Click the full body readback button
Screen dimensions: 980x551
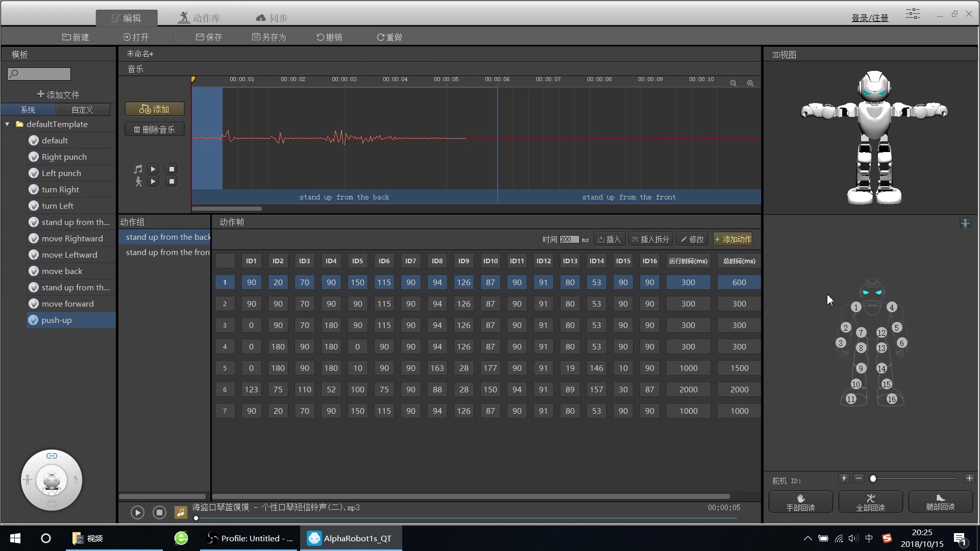pyautogui.click(x=870, y=502)
